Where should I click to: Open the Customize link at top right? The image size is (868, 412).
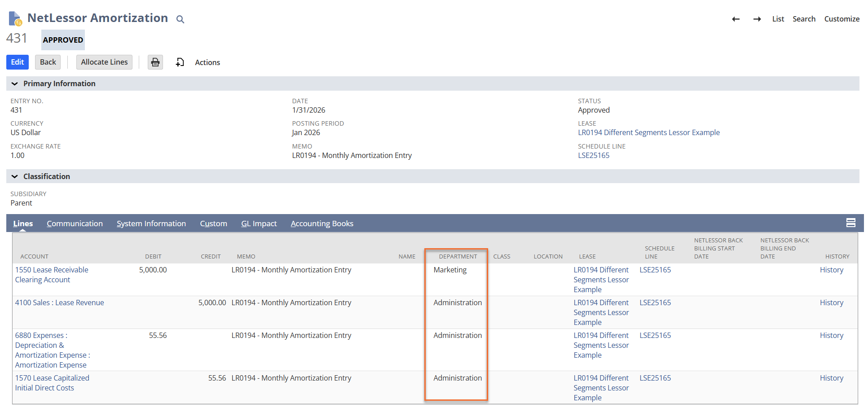[x=842, y=19]
